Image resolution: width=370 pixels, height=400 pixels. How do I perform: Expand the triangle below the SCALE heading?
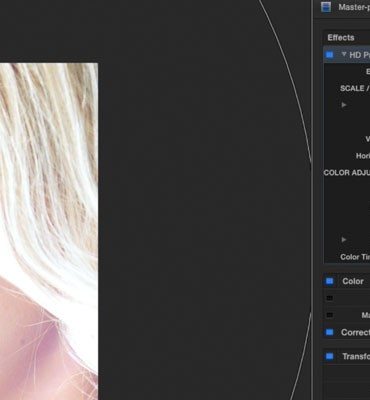[344, 105]
